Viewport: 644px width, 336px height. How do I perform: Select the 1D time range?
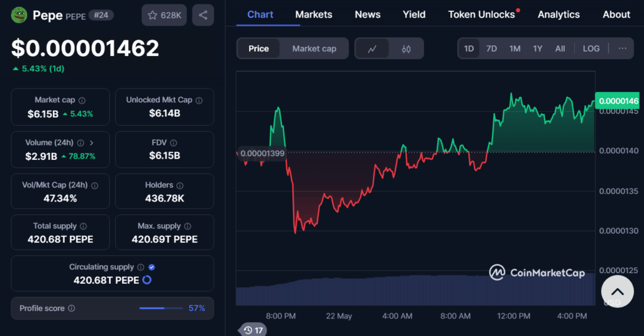point(469,48)
